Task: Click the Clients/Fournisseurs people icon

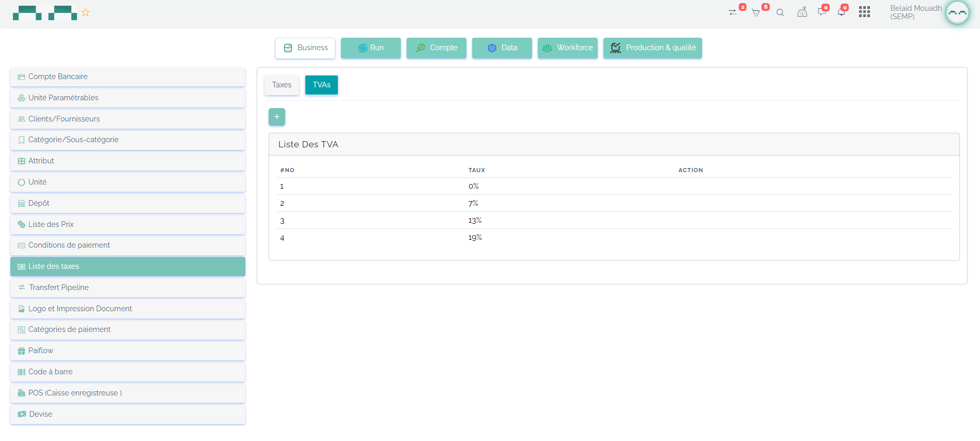Action: coord(22,119)
